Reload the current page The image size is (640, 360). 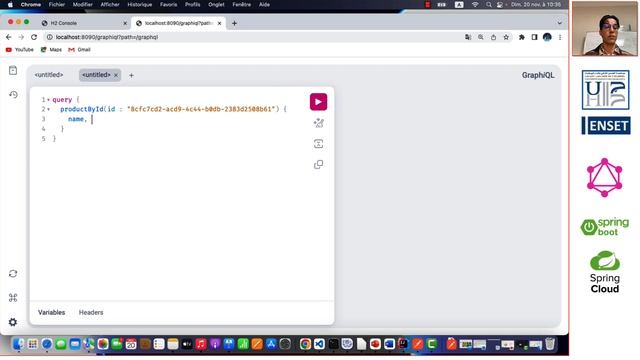point(34,37)
